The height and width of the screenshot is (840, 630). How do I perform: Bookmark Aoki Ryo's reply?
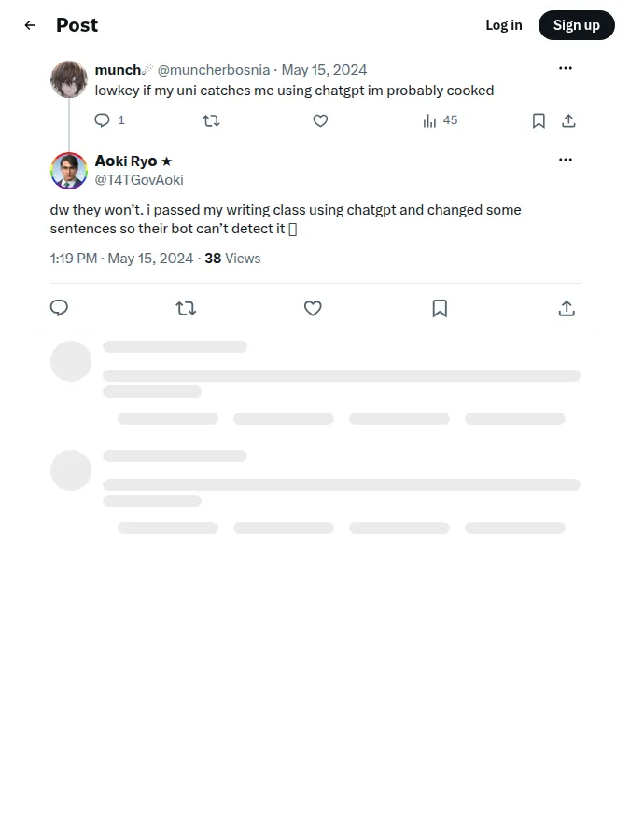point(440,308)
